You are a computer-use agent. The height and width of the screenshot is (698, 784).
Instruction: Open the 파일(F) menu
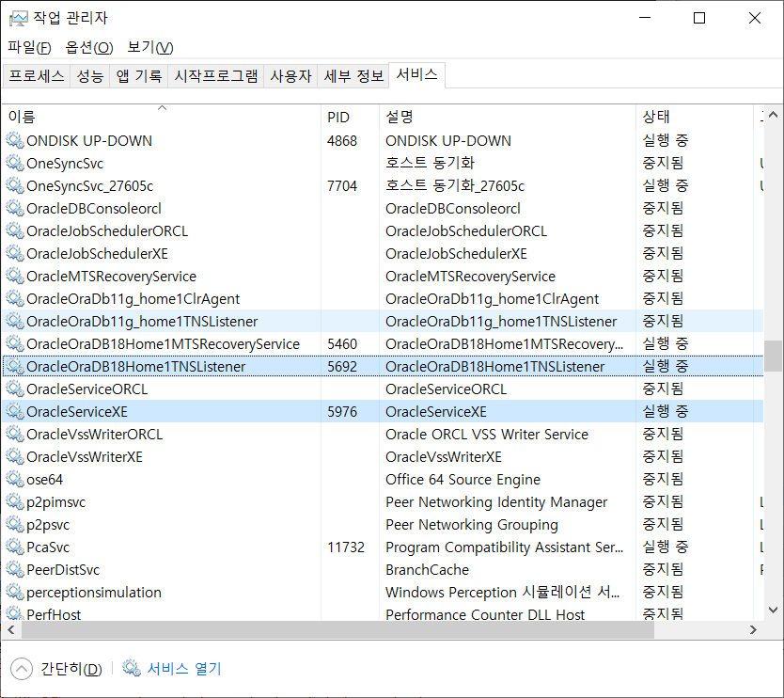(29, 48)
